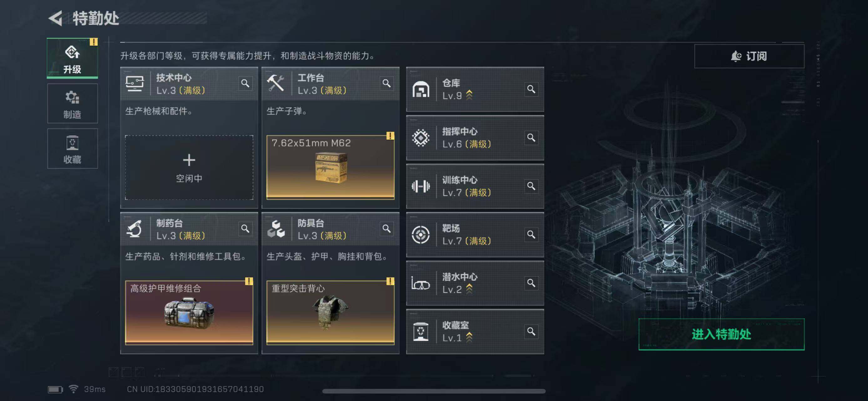Inspect the 仓库 magnifier icon
Screen dimensions: 868x401
coord(531,89)
